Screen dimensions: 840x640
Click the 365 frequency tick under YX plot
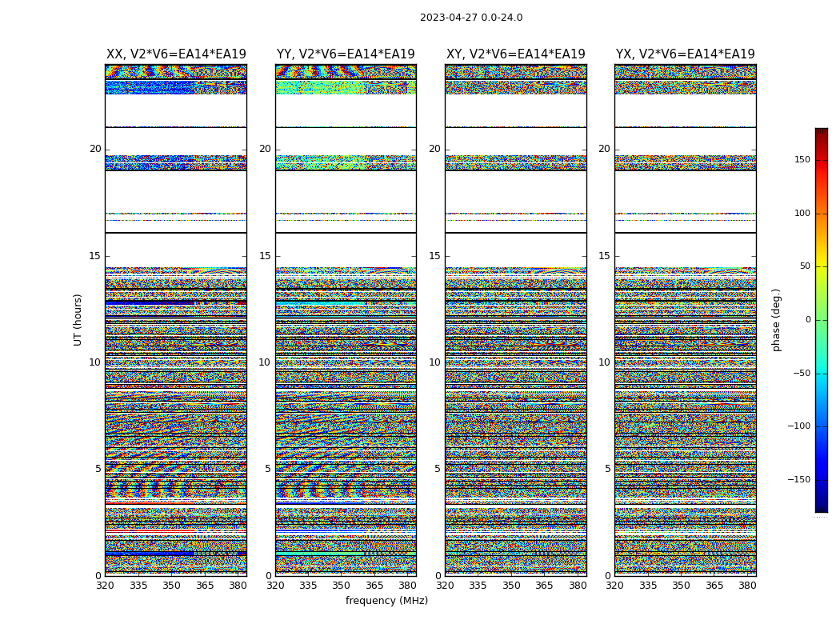tap(714, 586)
